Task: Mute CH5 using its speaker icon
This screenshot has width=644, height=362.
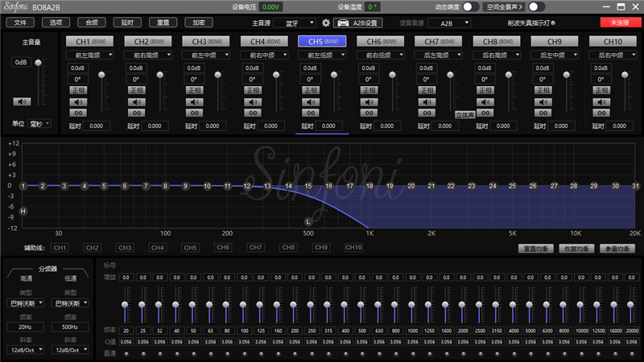Action: (311, 102)
